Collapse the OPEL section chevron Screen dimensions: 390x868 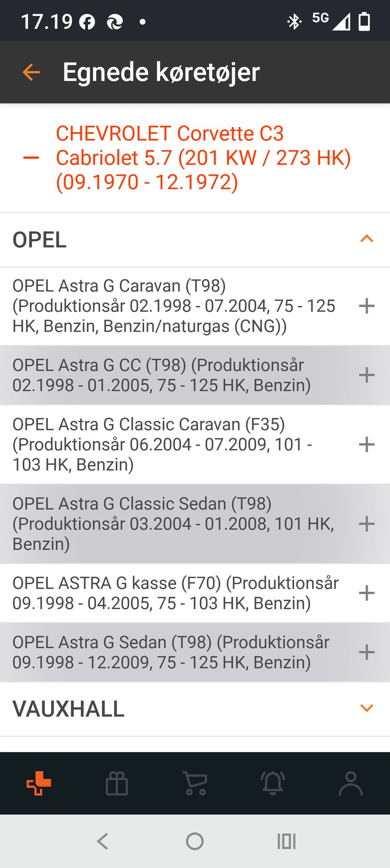point(366,239)
